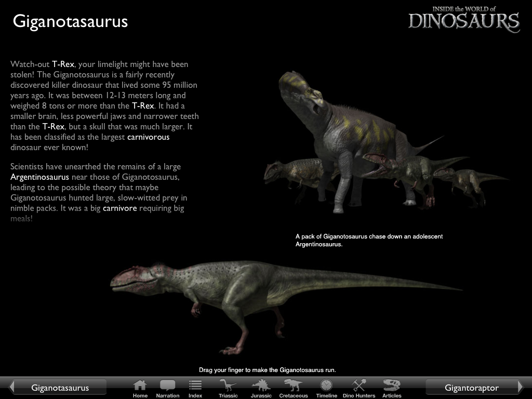Viewport: 532px width, 399px height.
Task: Tap the 'Drag your finger' instruction text
Action: tap(268, 370)
